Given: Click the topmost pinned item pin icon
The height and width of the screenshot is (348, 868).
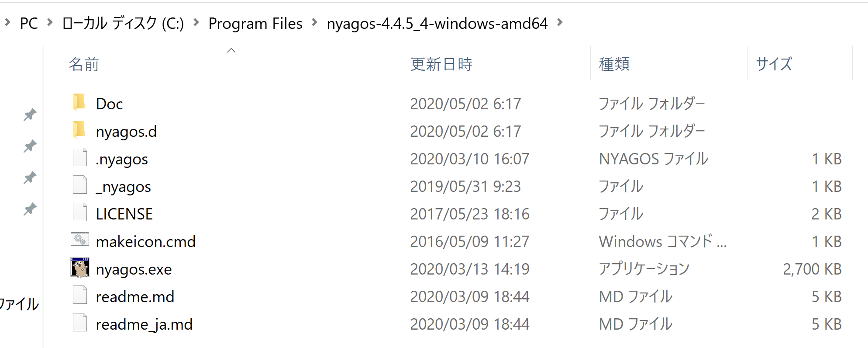Looking at the screenshot, I should click(x=30, y=115).
